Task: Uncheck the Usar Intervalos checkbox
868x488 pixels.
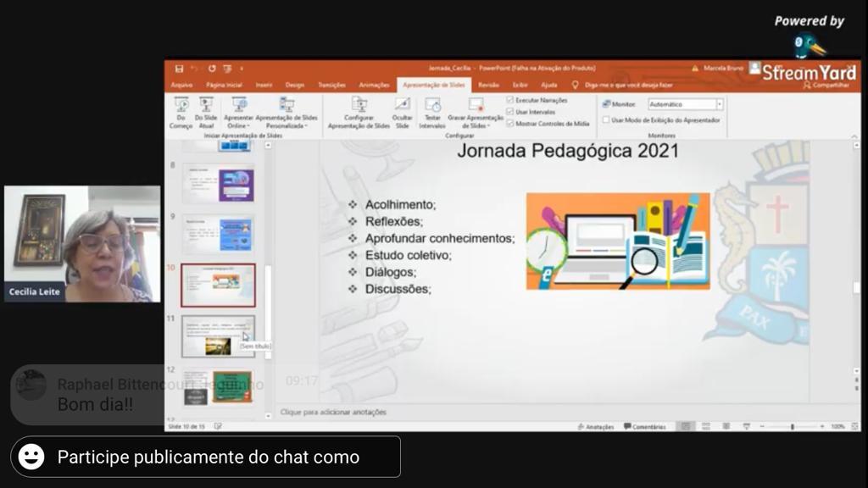Action: [x=510, y=112]
